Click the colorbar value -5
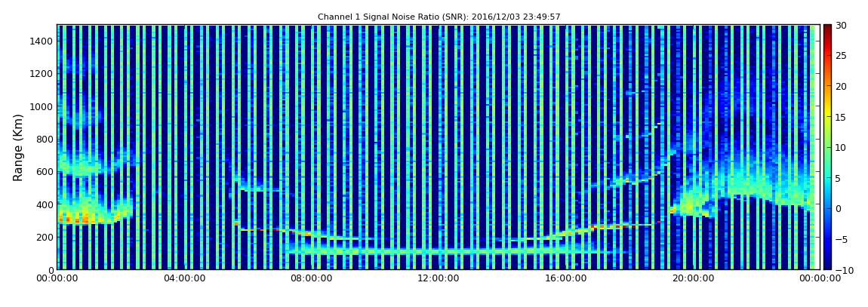This screenshot has height=307, width=868. 842,240
